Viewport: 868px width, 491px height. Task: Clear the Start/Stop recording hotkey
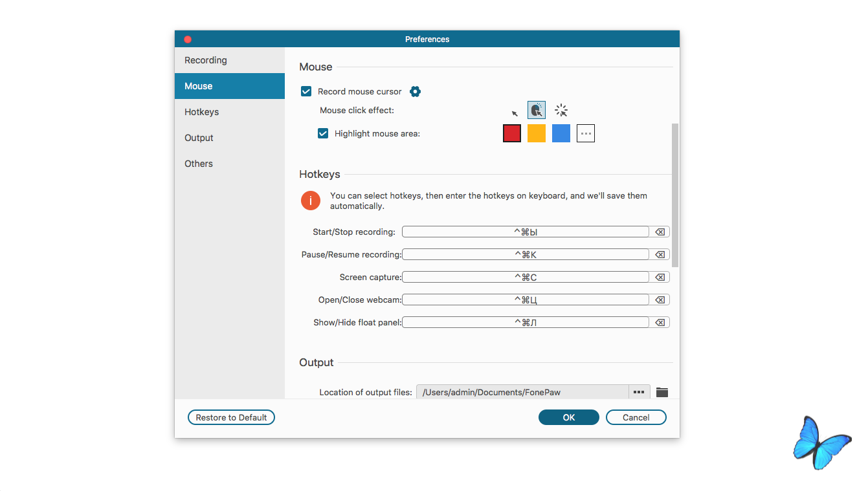(x=660, y=232)
